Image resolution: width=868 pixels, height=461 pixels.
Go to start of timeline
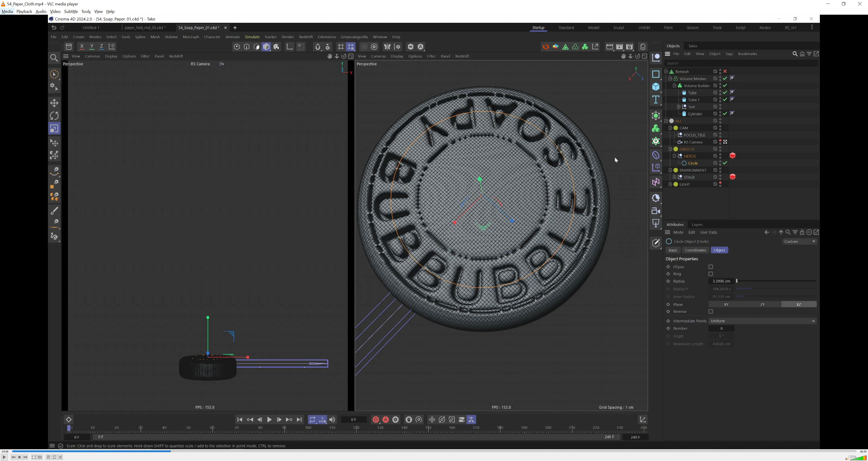click(x=240, y=420)
